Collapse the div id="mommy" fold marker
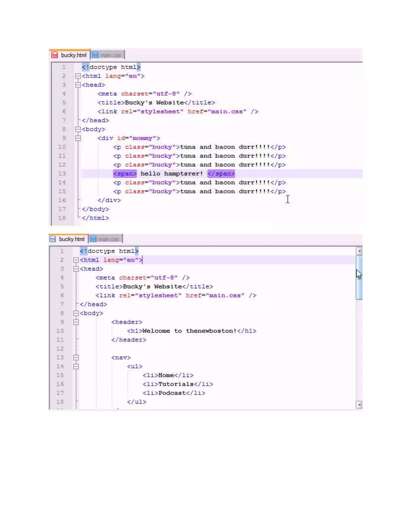Viewport: 411px width, 532px height. [x=78, y=138]
